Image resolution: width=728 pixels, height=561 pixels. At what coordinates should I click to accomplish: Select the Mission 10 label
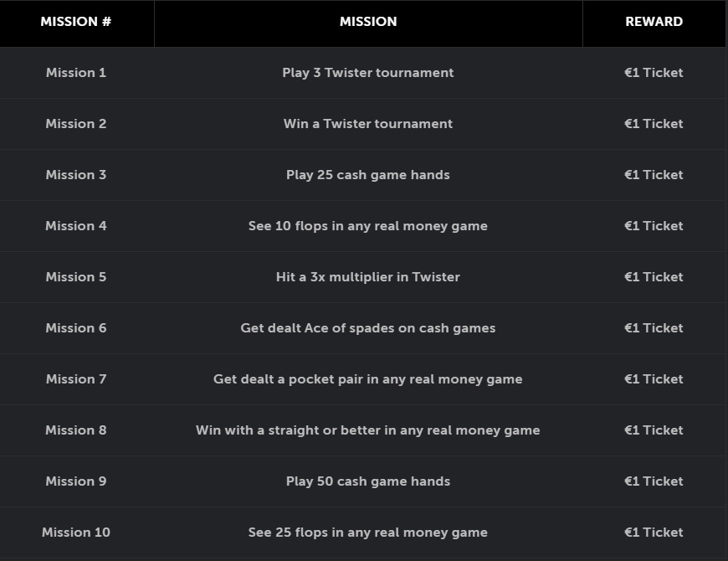point(76,533)
